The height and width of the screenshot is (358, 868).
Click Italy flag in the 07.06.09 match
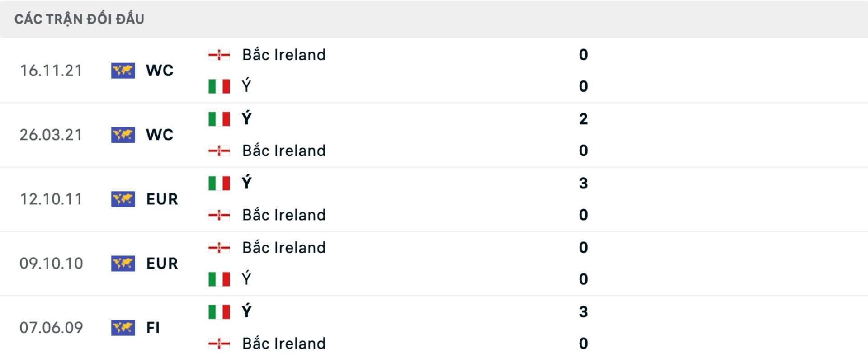tap(219, 312)
